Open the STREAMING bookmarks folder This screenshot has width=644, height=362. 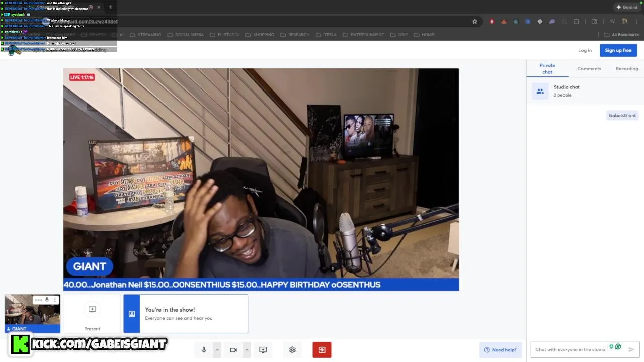(x=145, y=35)
